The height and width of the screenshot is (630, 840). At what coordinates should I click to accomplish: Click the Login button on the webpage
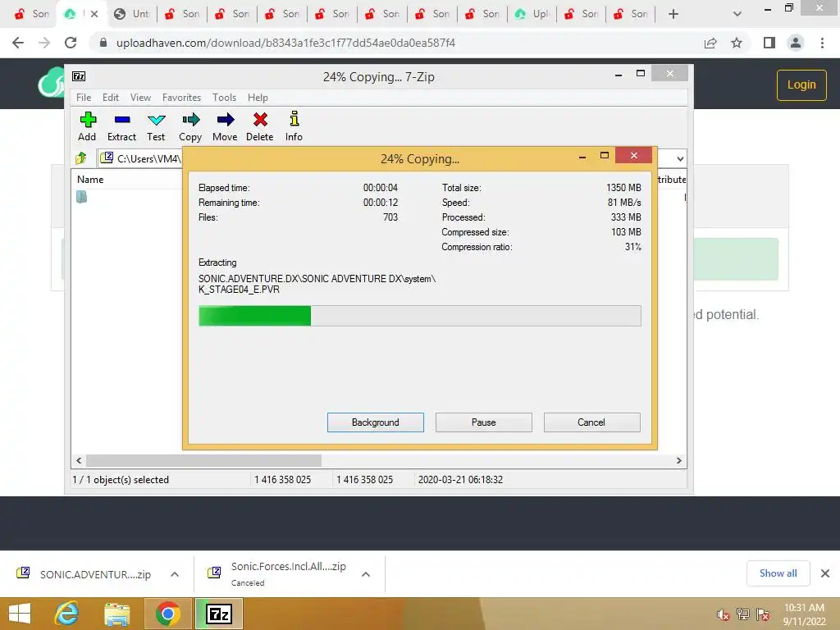801,84
